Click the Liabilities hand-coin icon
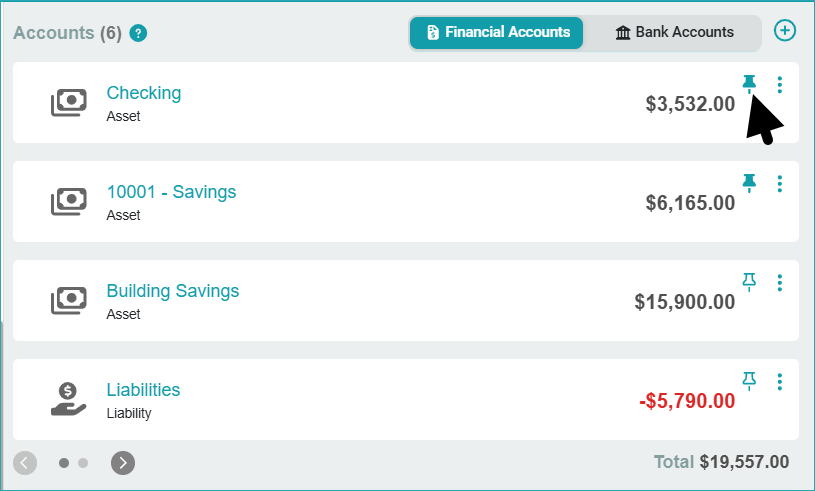Screen dimensions: 815x491 click(68, 399)
